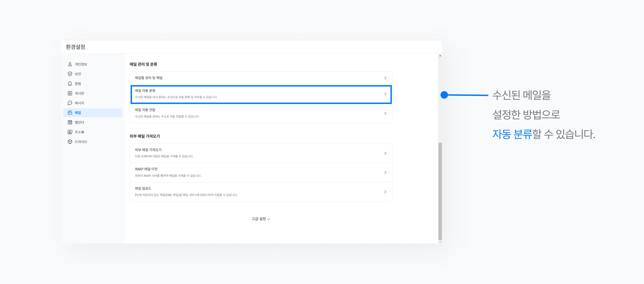This screenshot has width=644, height=284.
Task: Open 외부 메일 가져오기 settings row
Action: (x=261, y=153)
